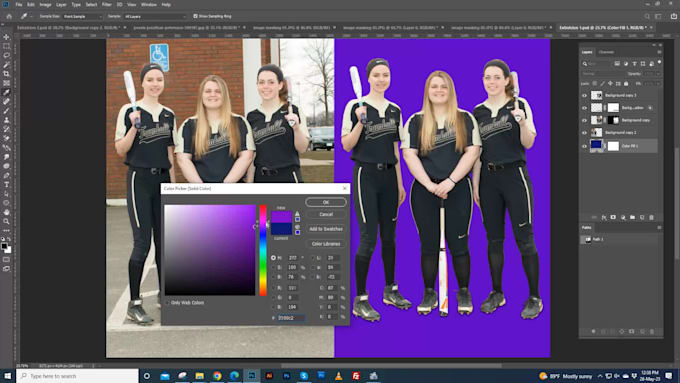Select the H (hue) radio button
680x383 pixels.
[x=273, y=258]
